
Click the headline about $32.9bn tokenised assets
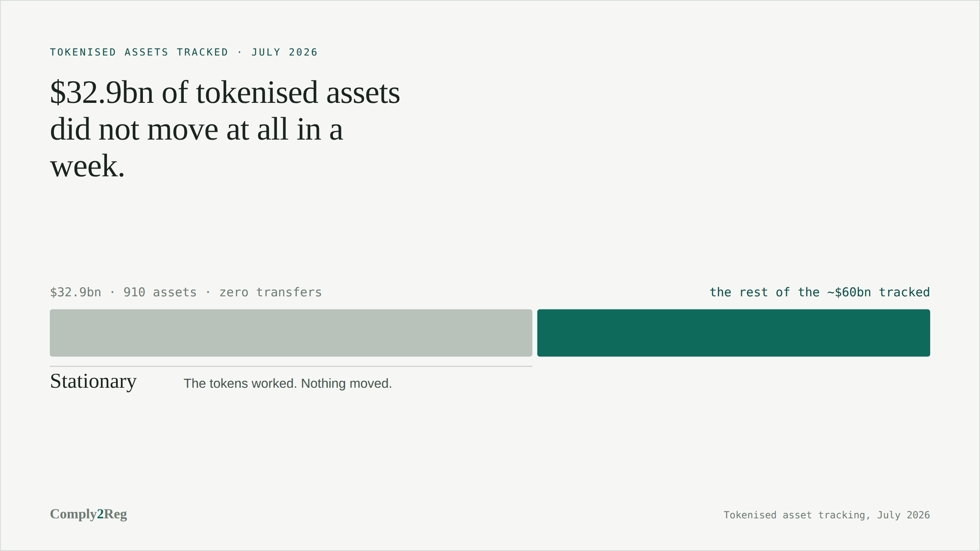(x=225, y=129)
